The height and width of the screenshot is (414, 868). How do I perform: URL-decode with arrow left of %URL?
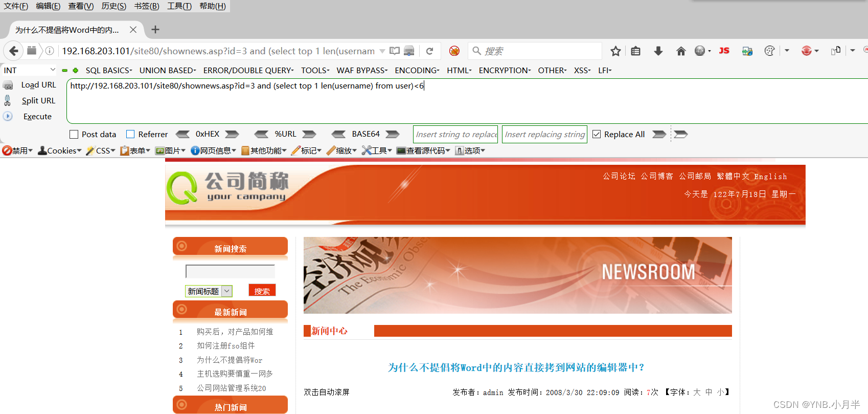(x=261, y=134)
